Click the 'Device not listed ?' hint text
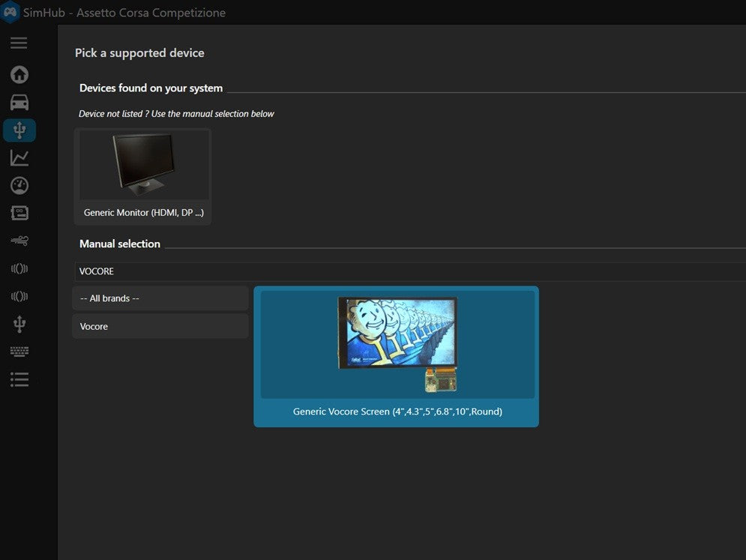This screenshot has width=746, height=560. (176, 114)
